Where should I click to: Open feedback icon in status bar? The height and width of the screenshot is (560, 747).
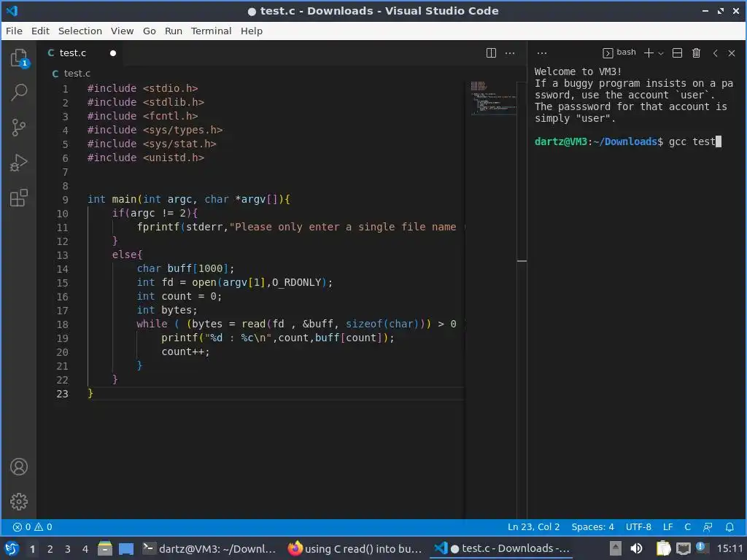(x=708, y=527)
